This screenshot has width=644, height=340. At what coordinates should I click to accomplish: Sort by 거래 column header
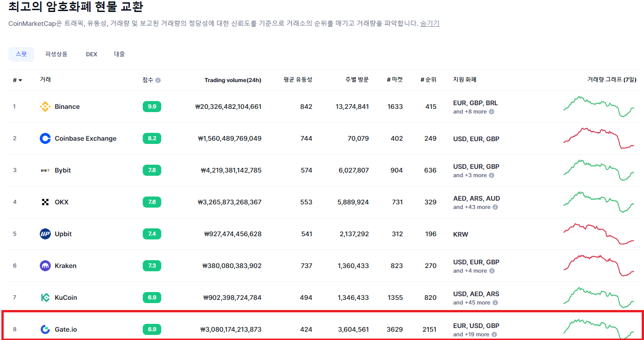pos(45,80)
